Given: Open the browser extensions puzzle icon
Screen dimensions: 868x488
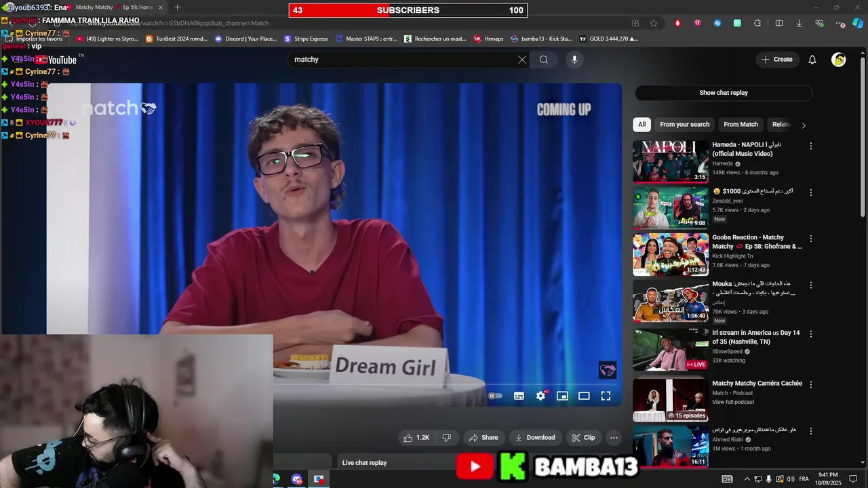Looking at the screenshot, I should (757, 23).
